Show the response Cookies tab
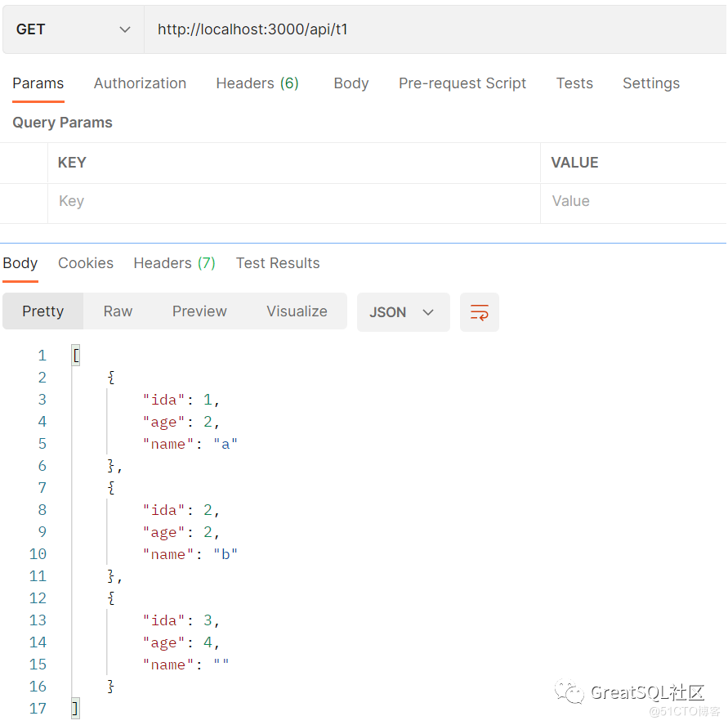728x725 pixels. [86, 263]
